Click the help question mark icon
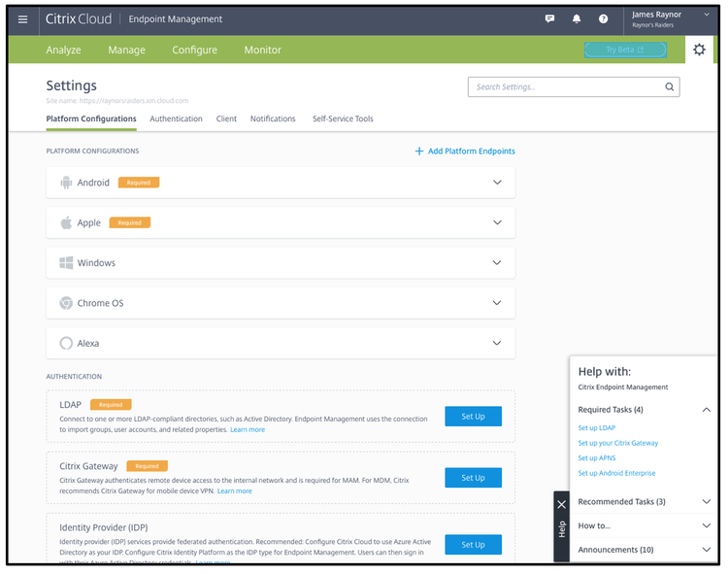 tap(603, 18)
